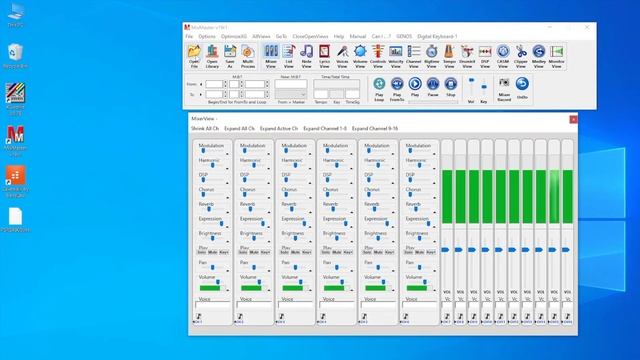
Task: Toggle Mute on mixer channel 3
Action: [x=296, y=252]
